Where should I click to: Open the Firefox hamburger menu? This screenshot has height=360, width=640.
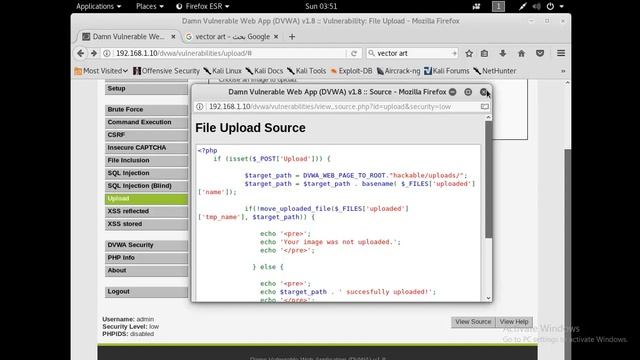click(561, 53)
